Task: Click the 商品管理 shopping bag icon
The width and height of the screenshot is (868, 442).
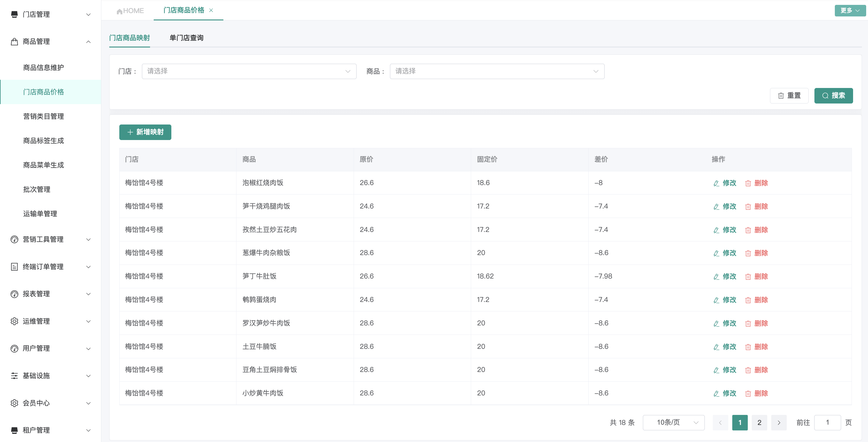Action: point(14,41)
